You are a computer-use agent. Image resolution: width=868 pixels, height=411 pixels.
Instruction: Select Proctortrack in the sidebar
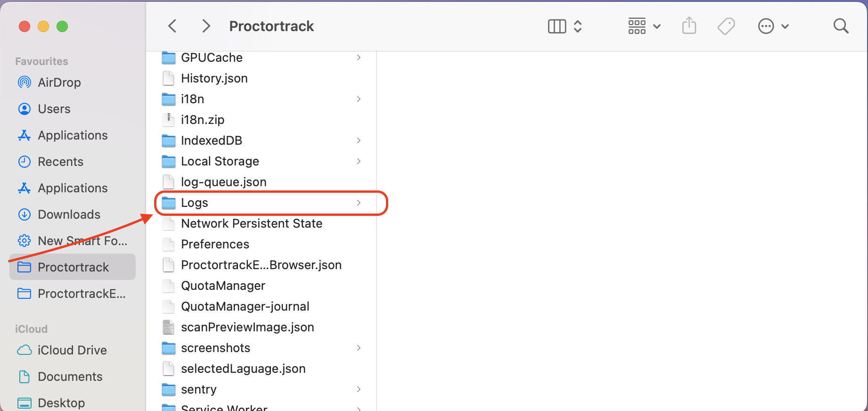72,267
